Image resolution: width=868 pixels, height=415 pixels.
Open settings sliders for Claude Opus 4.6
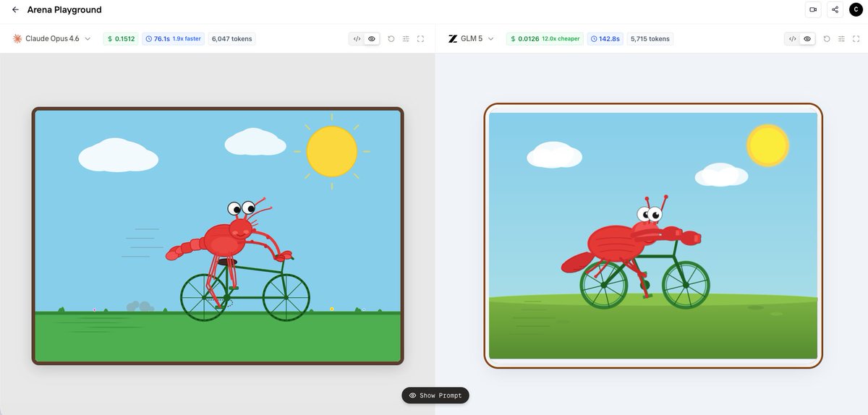pos(406,39)
